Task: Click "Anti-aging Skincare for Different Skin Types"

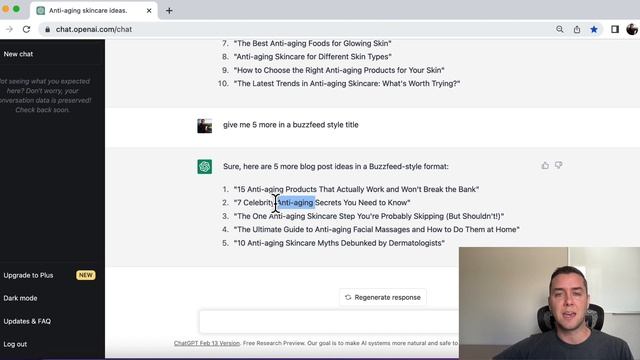Action: [313, 57]
